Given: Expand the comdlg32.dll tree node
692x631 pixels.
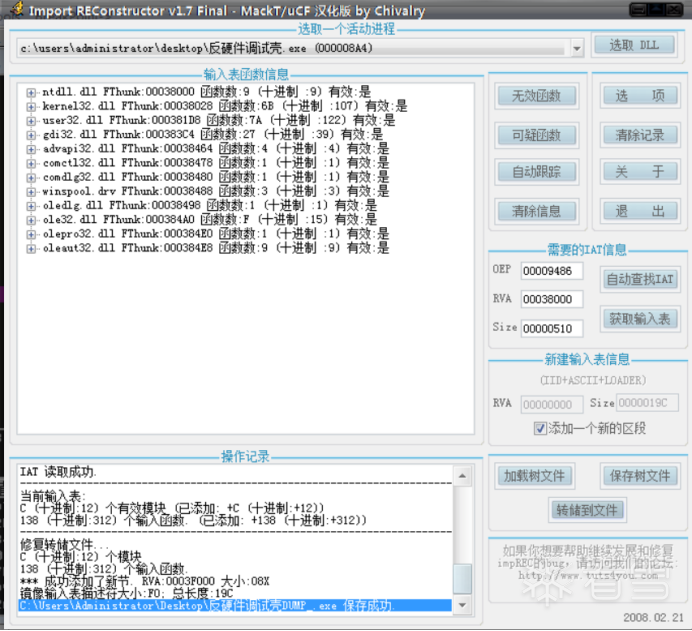Looking at the screenshot, I should pyautogui.click(x=31, y=178).
